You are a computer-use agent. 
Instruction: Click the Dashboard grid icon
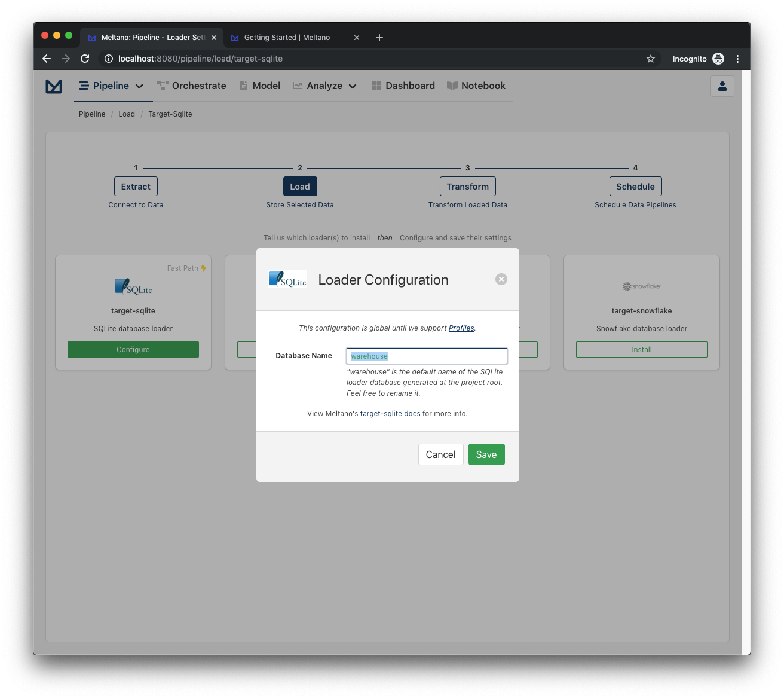376,86
